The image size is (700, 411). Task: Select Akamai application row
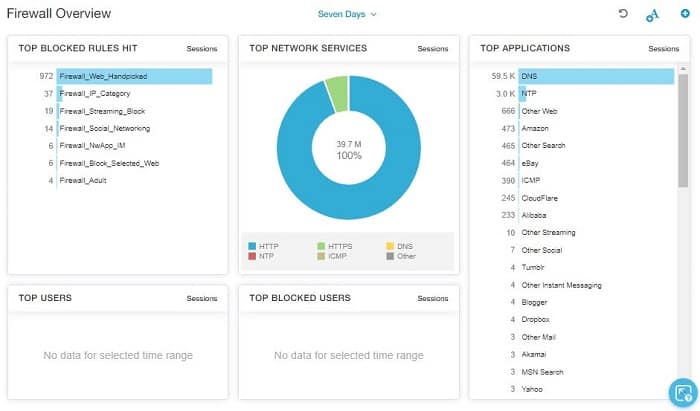534,354
